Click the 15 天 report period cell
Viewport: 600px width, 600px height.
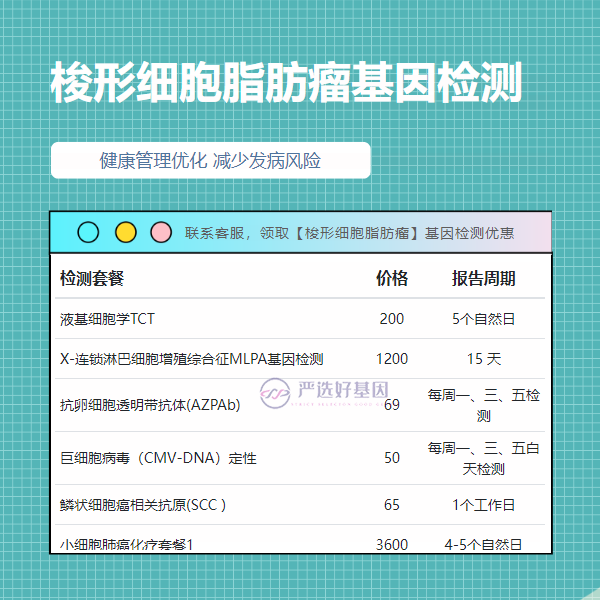click(484, 359)
